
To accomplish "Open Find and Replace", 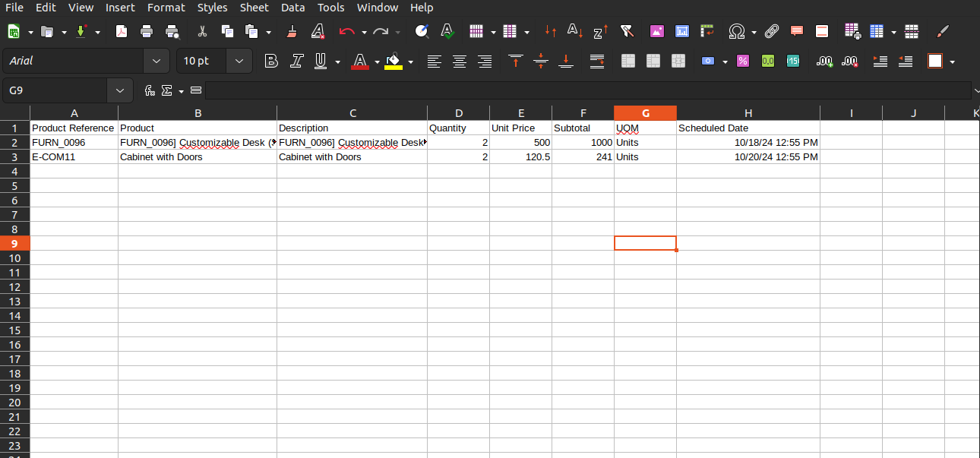I will (x=422, y=32).
